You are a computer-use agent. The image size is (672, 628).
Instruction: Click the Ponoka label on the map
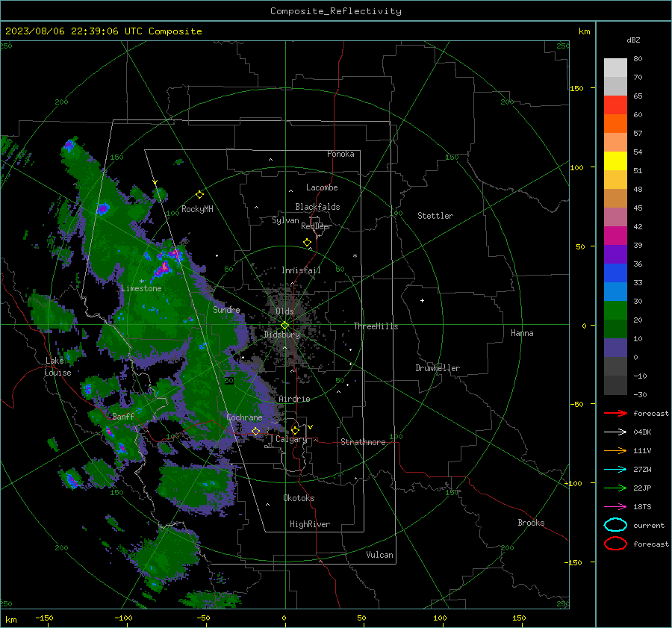340,154
